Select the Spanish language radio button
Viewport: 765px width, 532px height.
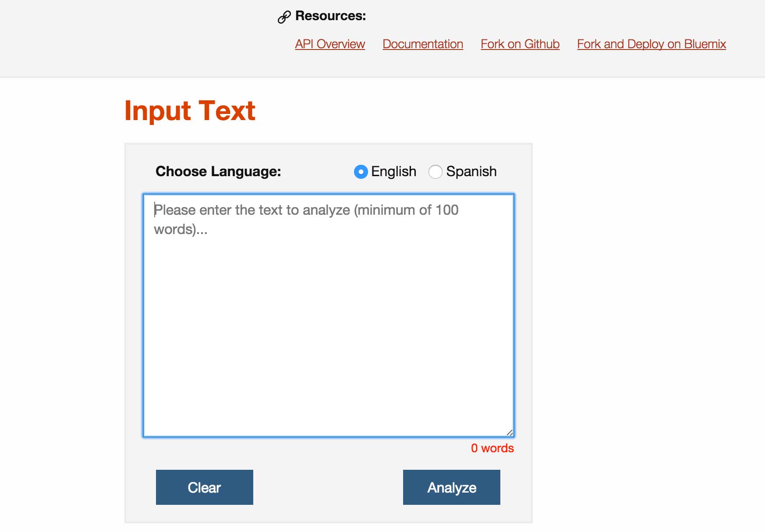tap(435, 172)
